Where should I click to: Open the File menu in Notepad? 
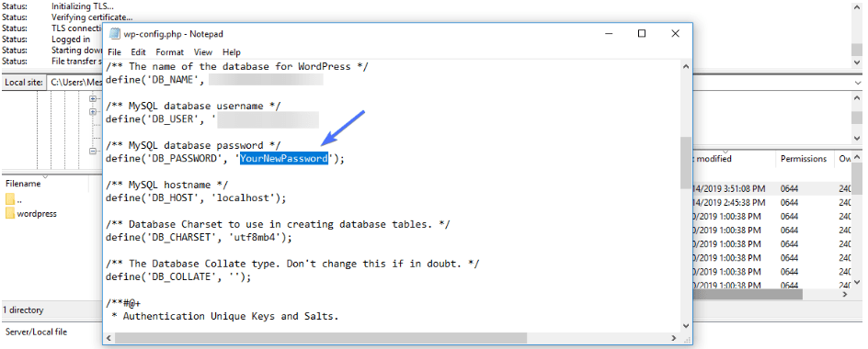click(x=114, y=52)
